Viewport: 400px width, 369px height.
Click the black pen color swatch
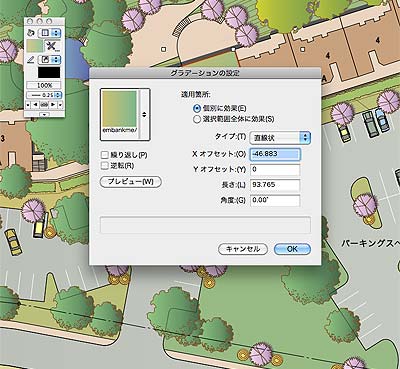click(49, 72)
